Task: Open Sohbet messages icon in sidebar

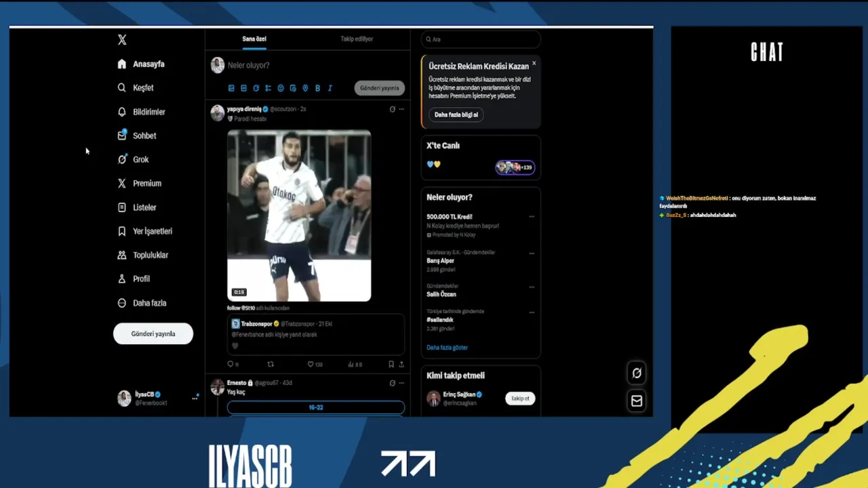Action: (122, 136)
